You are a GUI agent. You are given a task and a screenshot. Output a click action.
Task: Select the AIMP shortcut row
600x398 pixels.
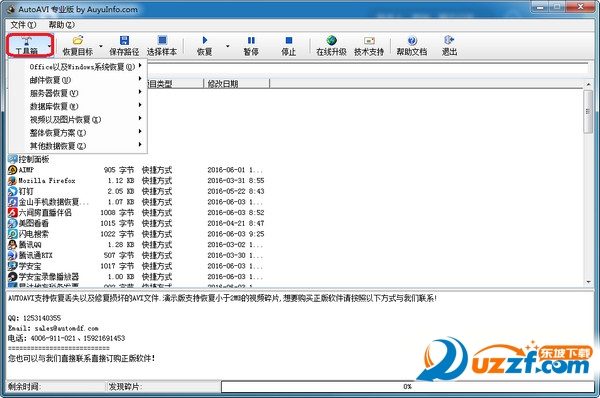point(136,170)
